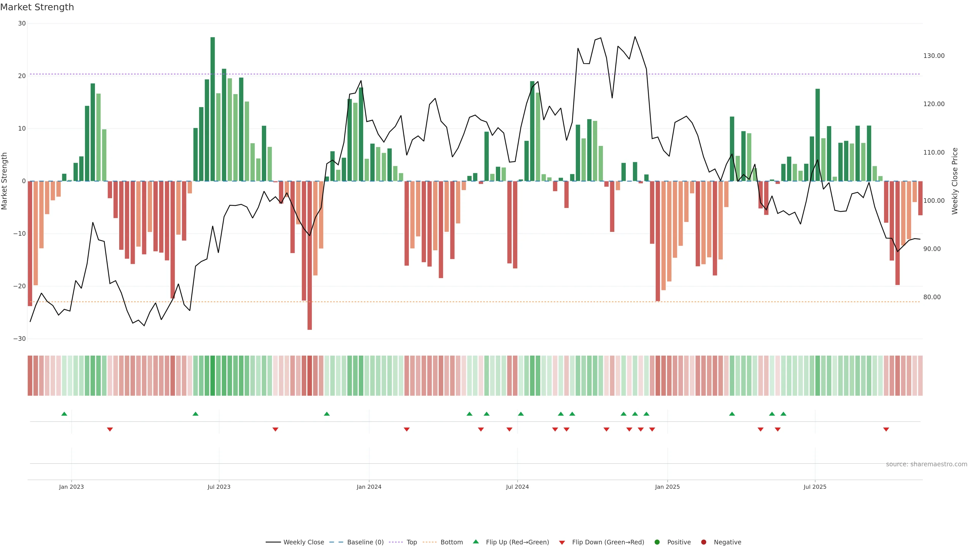Click red Flip Down triangle legend icon

pos(562,542)
